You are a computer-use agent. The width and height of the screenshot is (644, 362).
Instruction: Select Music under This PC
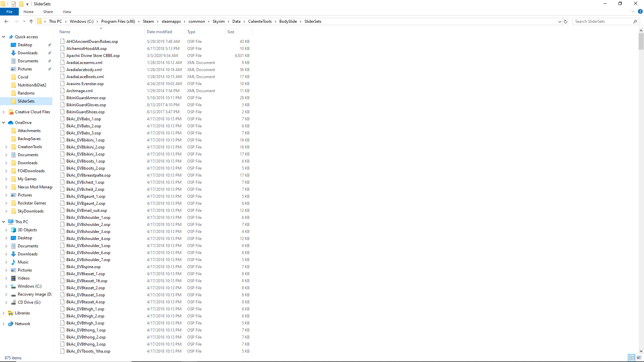coord(23,262)
